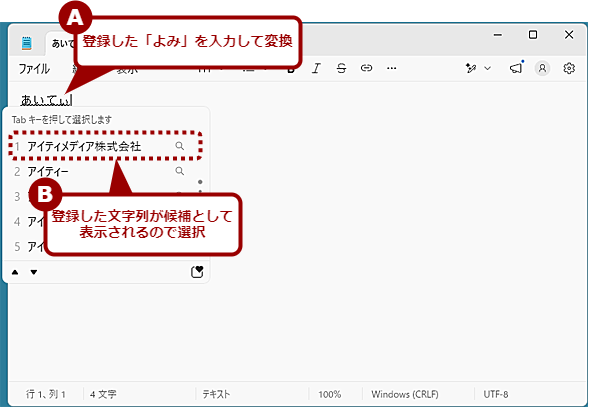The image size is (589, 408).
Task: Click the UTF-8 encoding indicator
Action: point(495,394)
